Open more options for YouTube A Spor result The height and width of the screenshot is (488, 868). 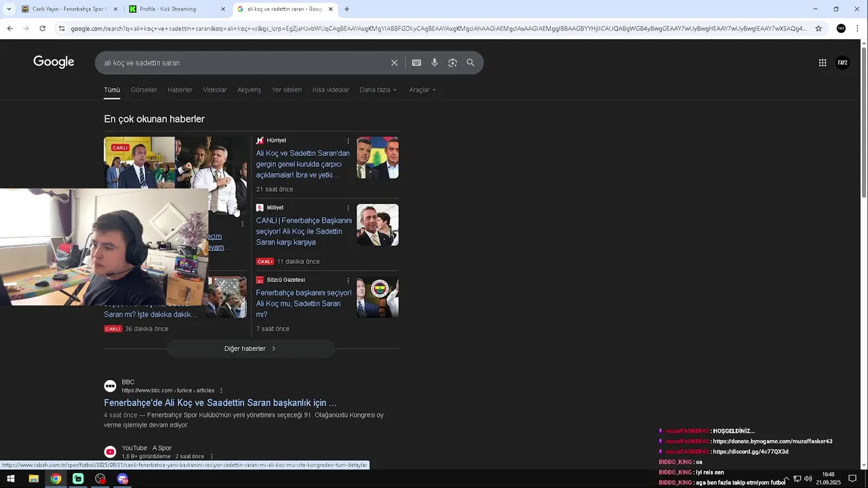[x=212, y=457]
